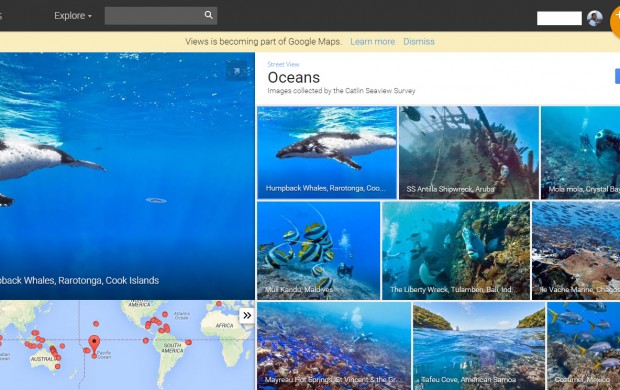Image resolution: width=620 pixels, height=390 pixels.
Task: Open the Explore dropdown menu
Action: pyautogui.click(x=73, y=15)
